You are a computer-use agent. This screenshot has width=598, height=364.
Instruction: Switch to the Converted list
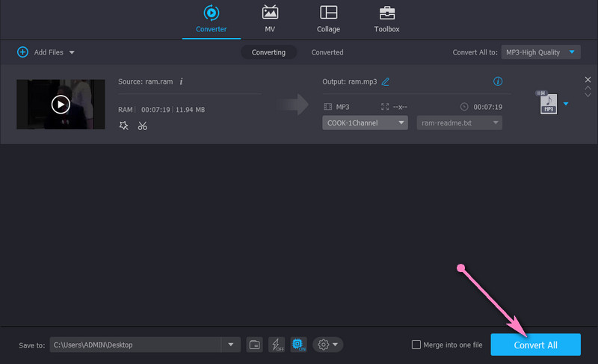tap(327, 52)
